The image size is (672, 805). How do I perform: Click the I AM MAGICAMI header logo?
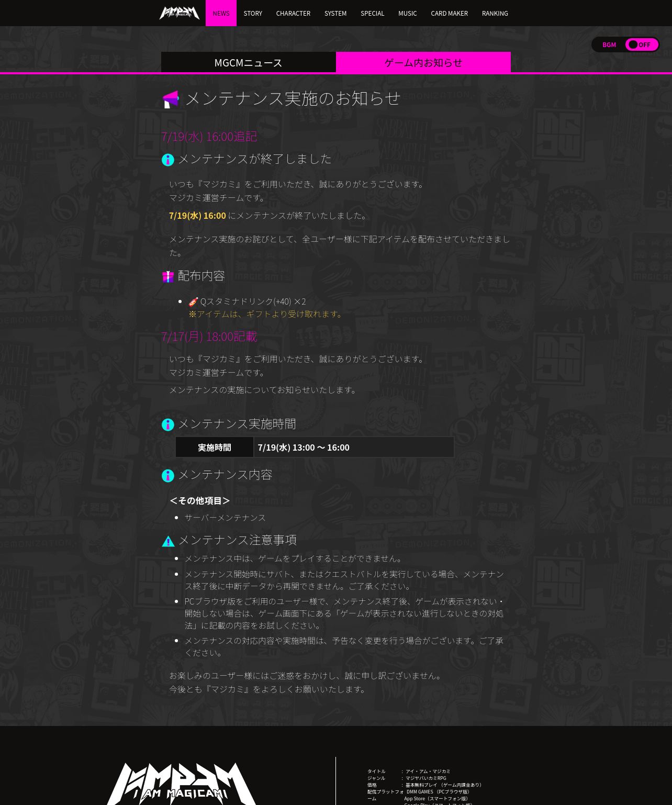(x=180, y=13)
